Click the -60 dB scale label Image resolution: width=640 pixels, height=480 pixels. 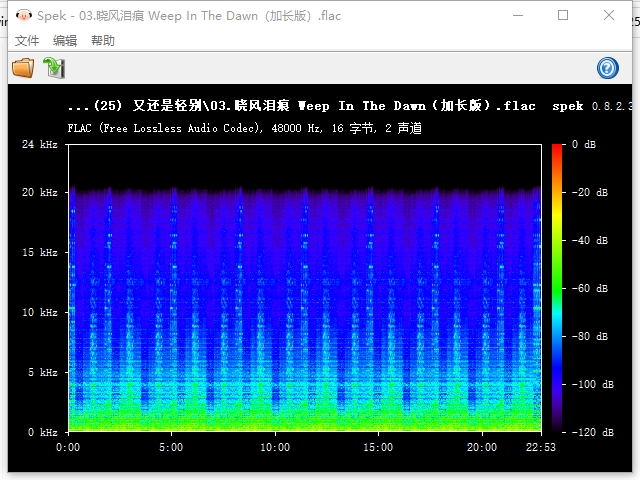click(x=590, y=288)
